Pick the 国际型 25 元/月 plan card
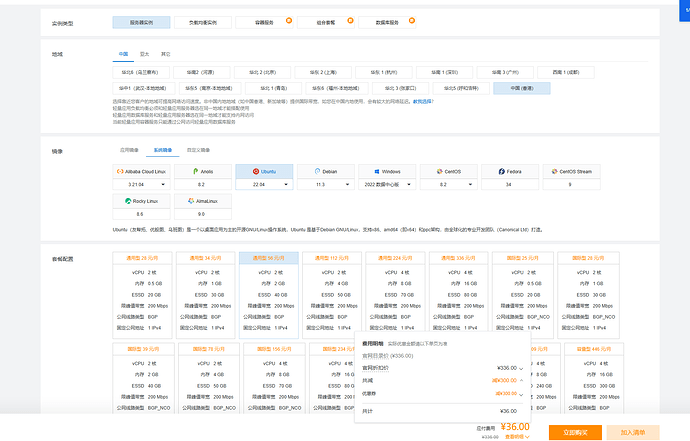Image resolution: width=690 pixels, height=441 pixels. 523,295
